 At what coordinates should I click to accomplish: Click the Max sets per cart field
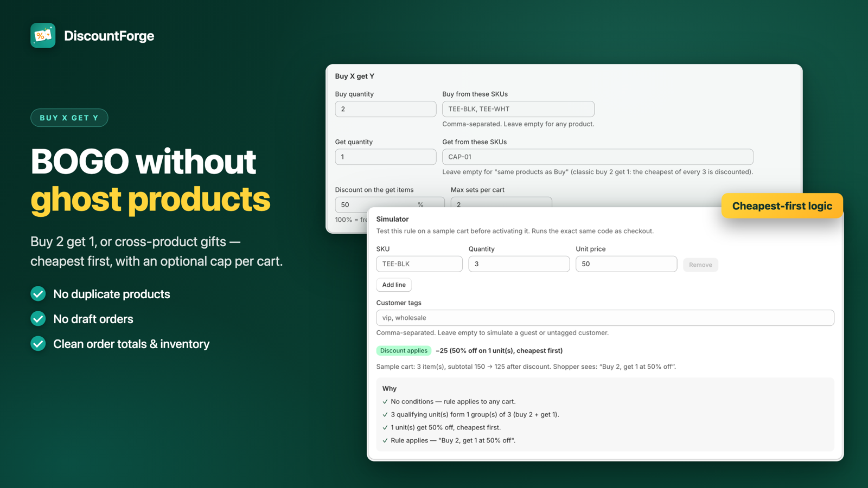(501, 203)
